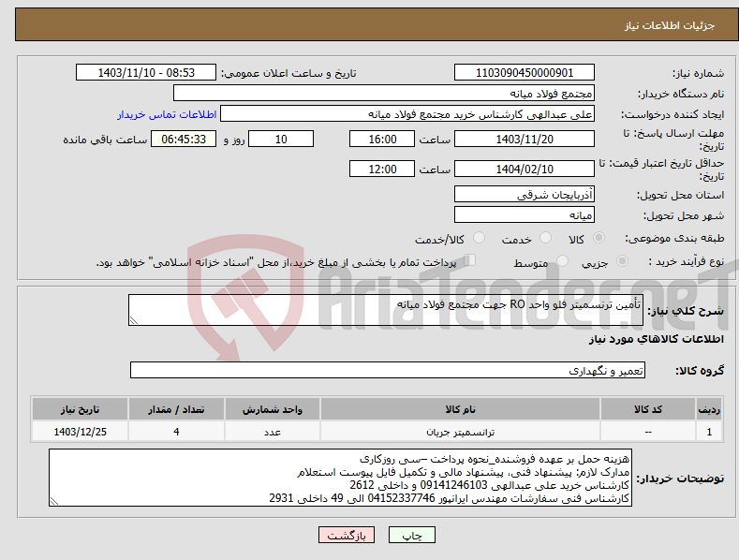Click the announcement date field 1403/11/10 - 08:53

145,73
